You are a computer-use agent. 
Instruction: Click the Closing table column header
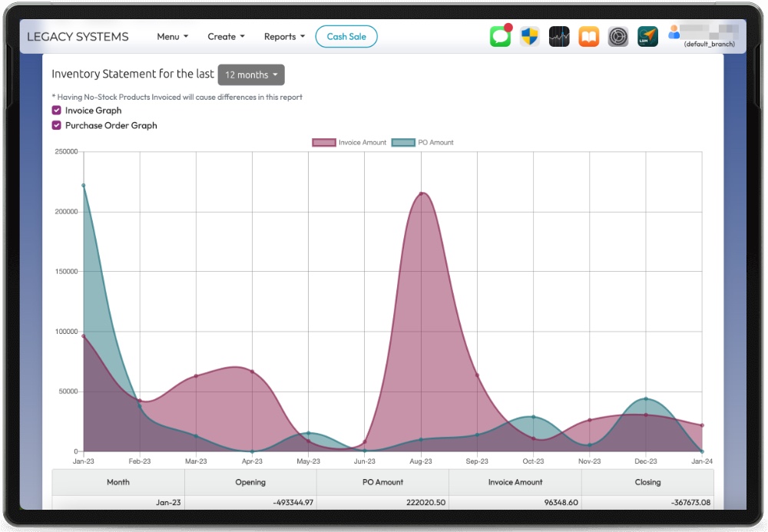tap(647, 482)
